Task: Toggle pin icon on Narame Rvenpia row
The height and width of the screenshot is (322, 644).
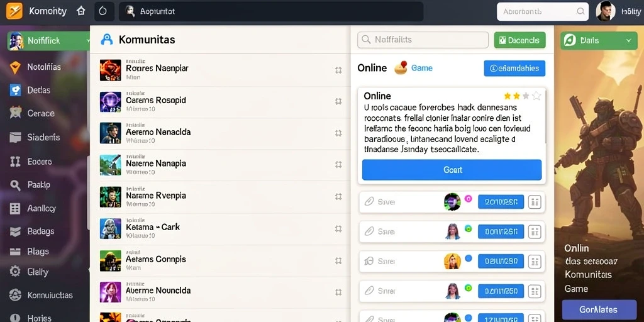Action: [x=338, y=197]
